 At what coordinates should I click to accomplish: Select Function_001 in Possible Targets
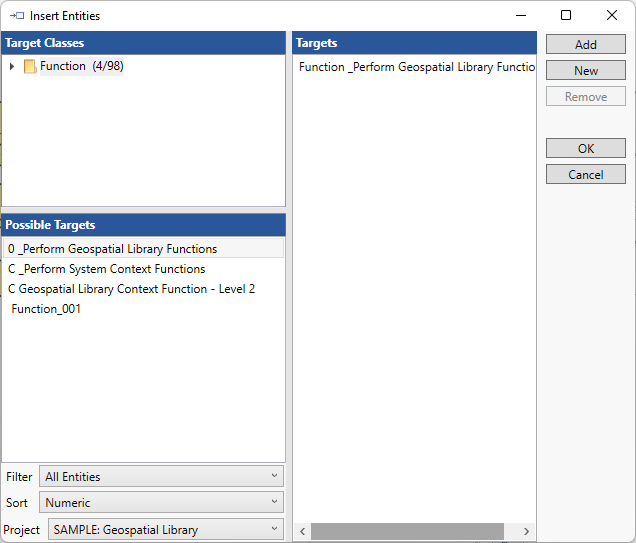[46, 309]
